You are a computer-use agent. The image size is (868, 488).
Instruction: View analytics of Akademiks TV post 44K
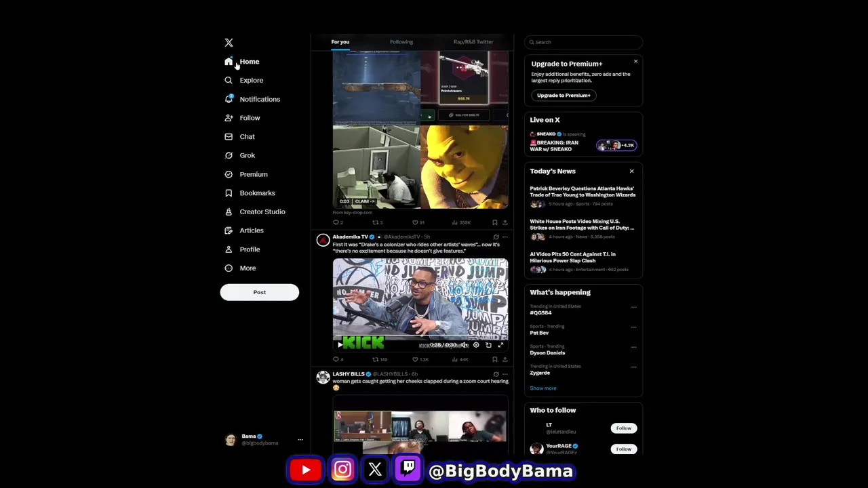460,359
